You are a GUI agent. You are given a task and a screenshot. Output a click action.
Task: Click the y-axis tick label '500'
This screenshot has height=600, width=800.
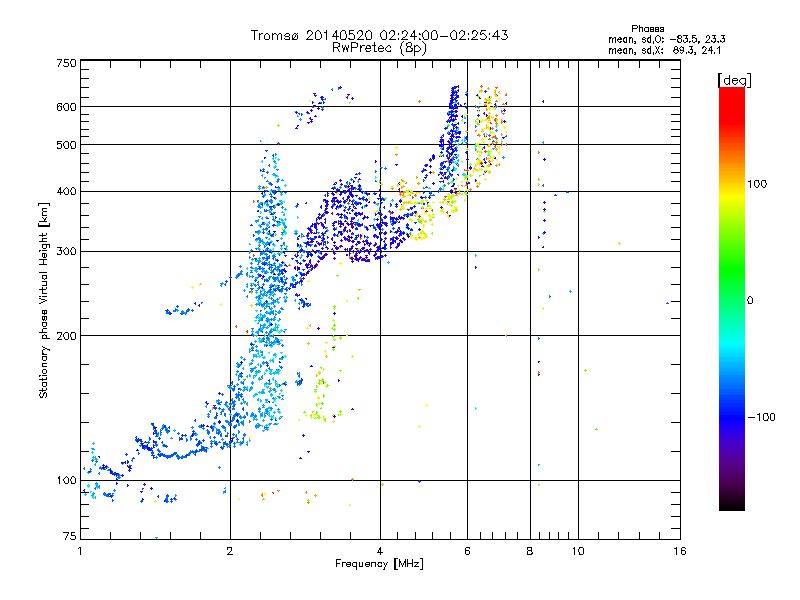pyautogui.click(x=66, y=145)
